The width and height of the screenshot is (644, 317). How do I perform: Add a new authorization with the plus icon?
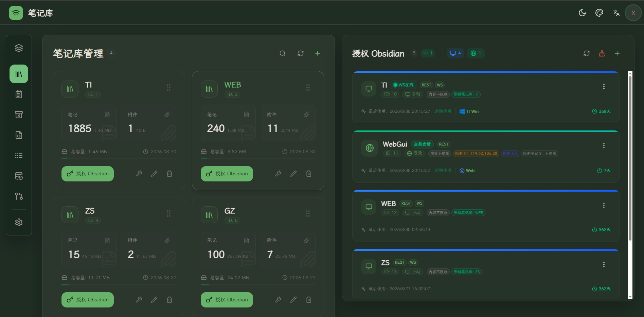[617, 53]
